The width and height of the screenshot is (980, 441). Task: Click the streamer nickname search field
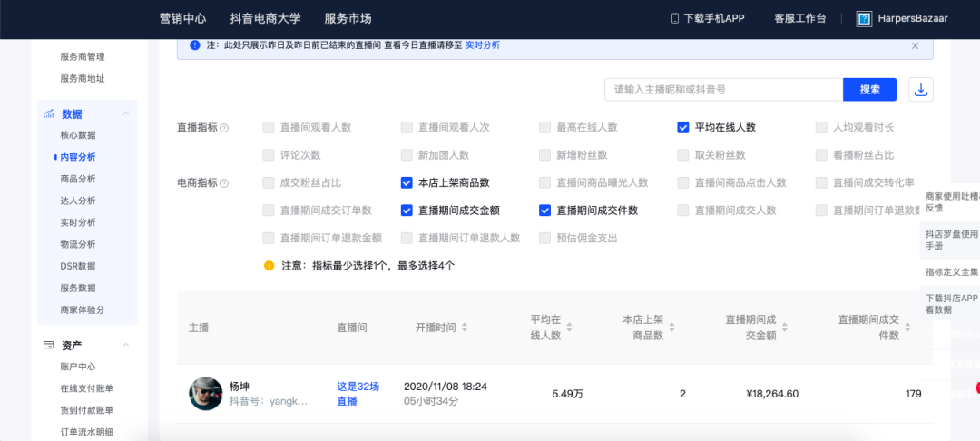(x=723, y=90)
